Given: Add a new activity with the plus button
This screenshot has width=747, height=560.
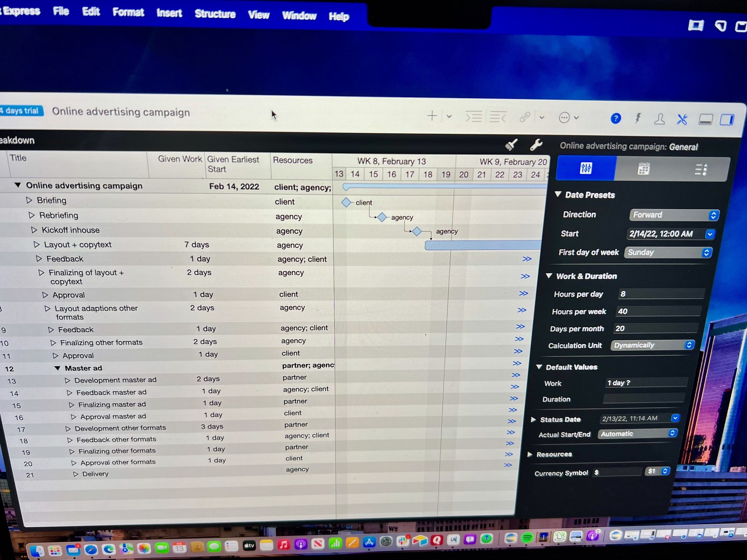Looking at the screenshot, I should [x=431, y=115].
